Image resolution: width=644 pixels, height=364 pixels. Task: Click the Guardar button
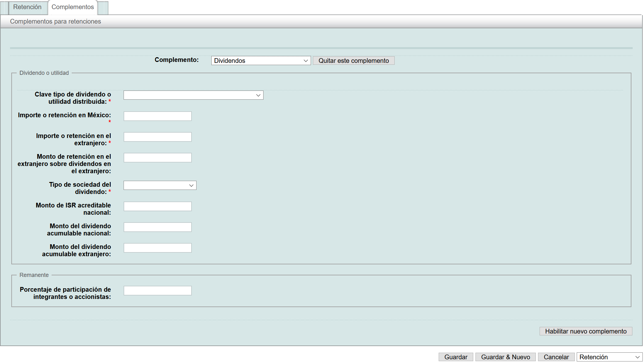[x=456, y=357]
